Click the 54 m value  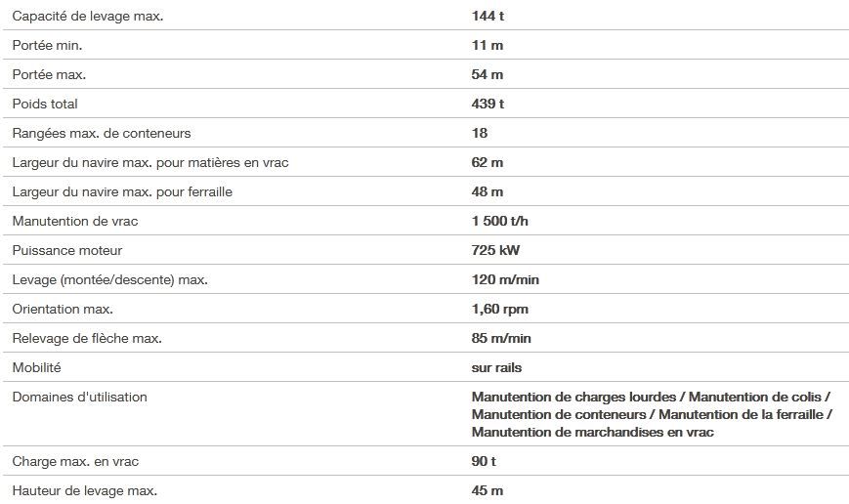point(488,75)
